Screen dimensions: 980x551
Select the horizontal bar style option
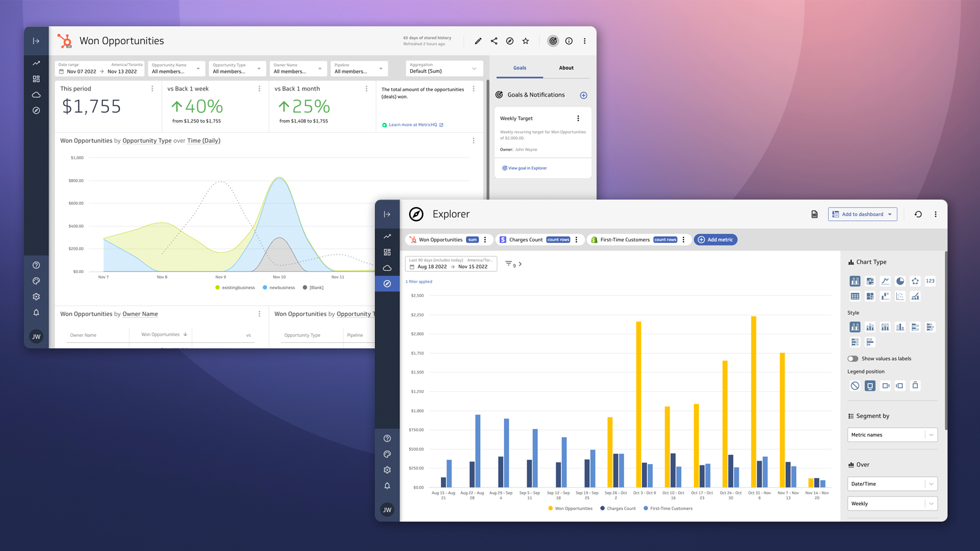tap(916, 326)
